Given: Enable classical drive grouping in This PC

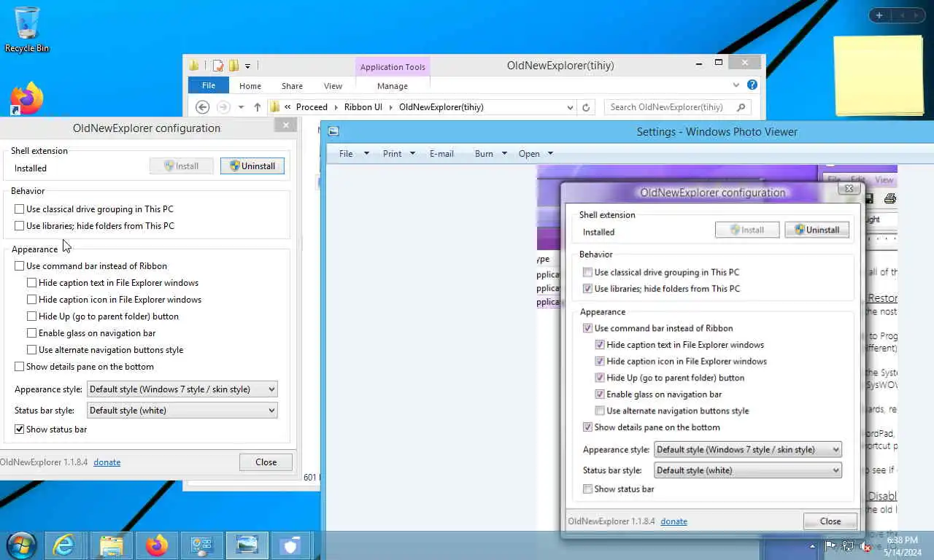Looking at the screenshot, I should tap(20, 209).
